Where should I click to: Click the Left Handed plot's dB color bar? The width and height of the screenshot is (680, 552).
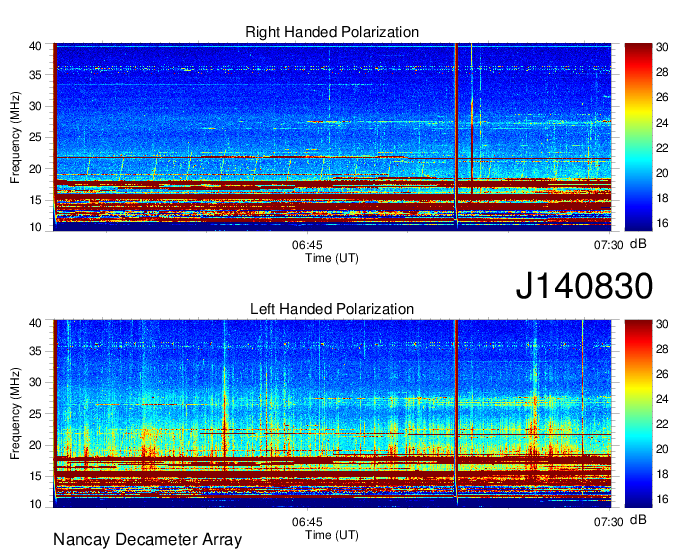pos(638,414)
